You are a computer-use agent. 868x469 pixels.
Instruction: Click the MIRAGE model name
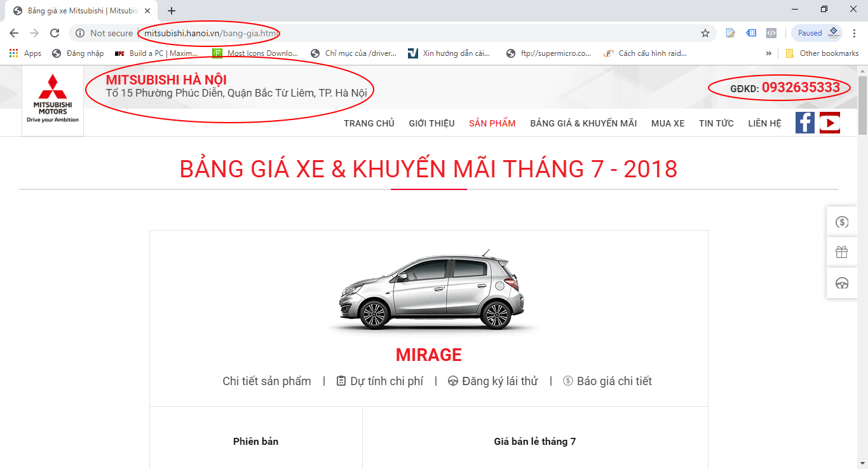click(429, 355)
